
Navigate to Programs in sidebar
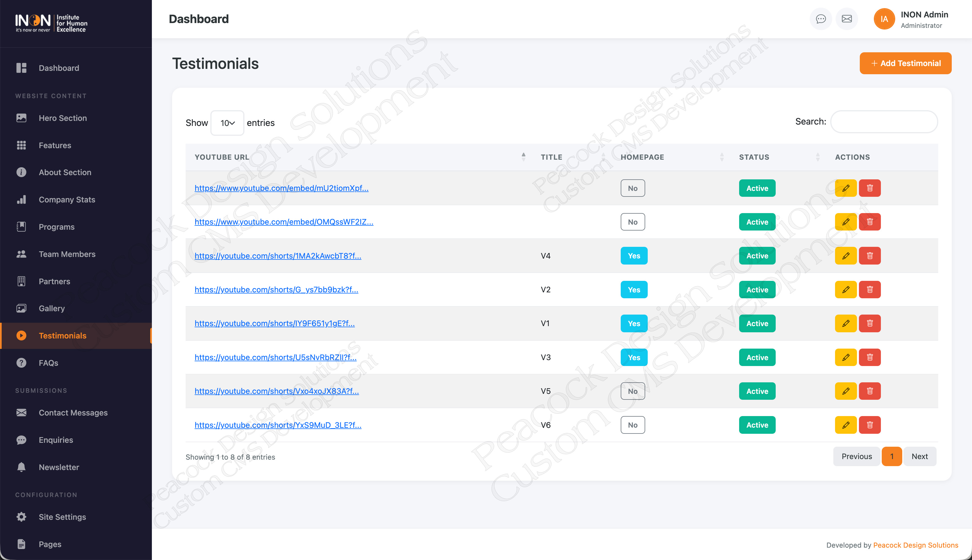[76, 227]
